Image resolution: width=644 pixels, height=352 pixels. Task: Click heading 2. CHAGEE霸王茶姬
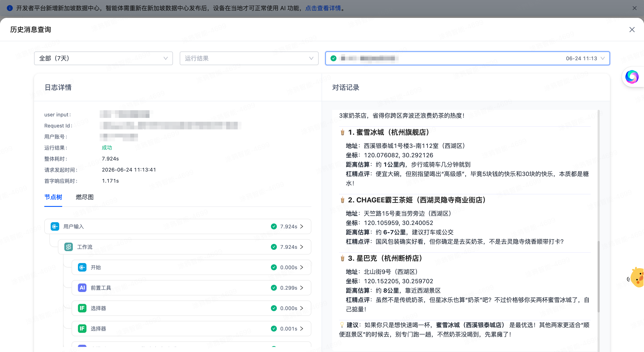[x=417, y=200]
